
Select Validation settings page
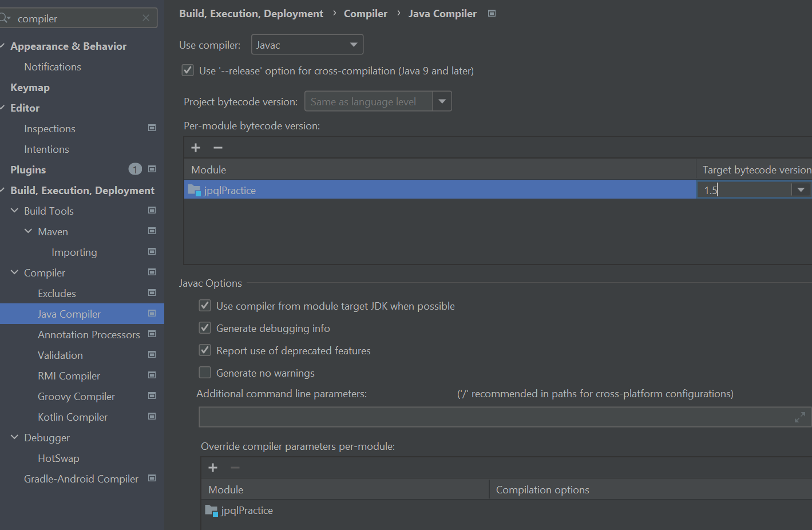[60, 355]
